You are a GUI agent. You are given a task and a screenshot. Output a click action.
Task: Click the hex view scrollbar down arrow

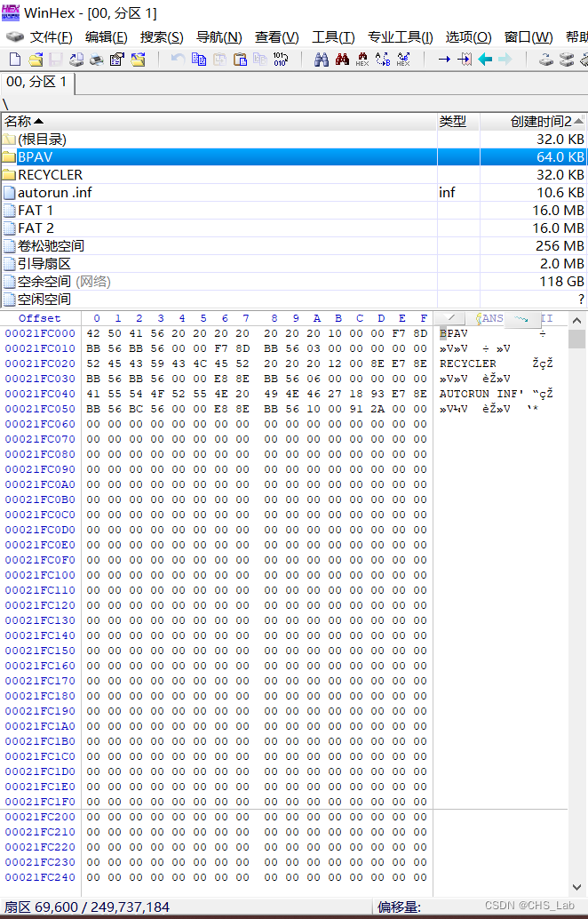point(576,887)
